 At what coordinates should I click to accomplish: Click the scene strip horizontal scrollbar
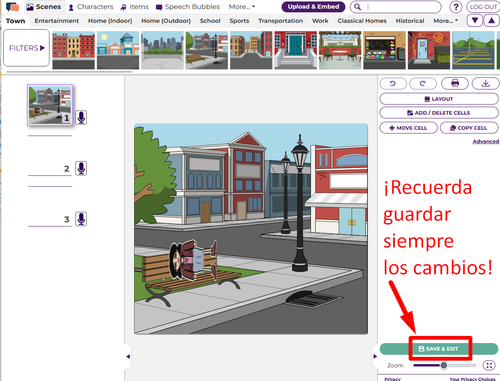coord(69,72)
